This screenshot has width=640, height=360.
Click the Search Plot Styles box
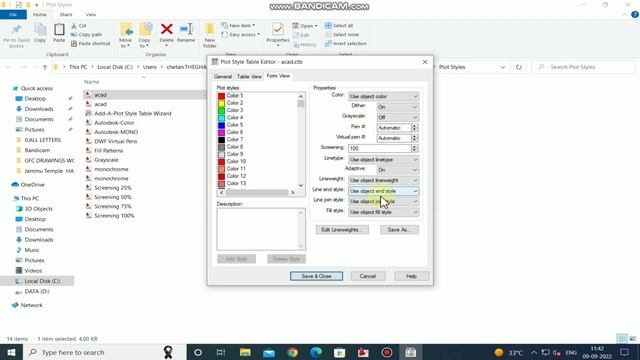point(584,67)
